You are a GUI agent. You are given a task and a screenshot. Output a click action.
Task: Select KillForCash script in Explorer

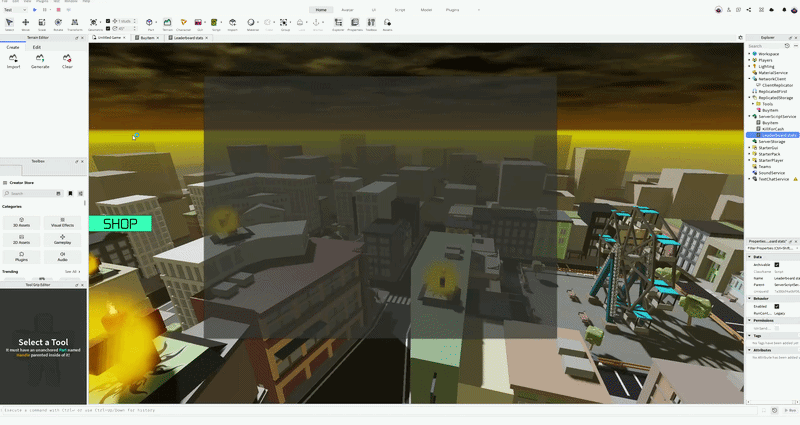pos(772,129)
